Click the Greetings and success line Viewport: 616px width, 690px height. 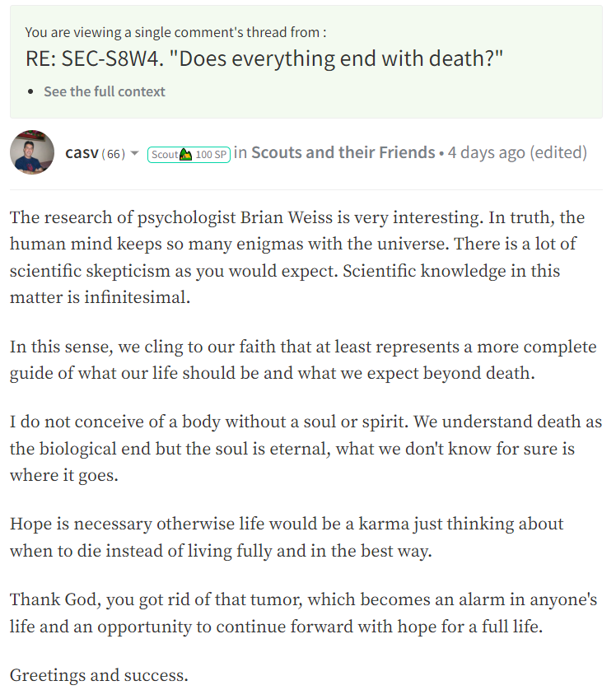pyautogui.click(x=99, y=675)
